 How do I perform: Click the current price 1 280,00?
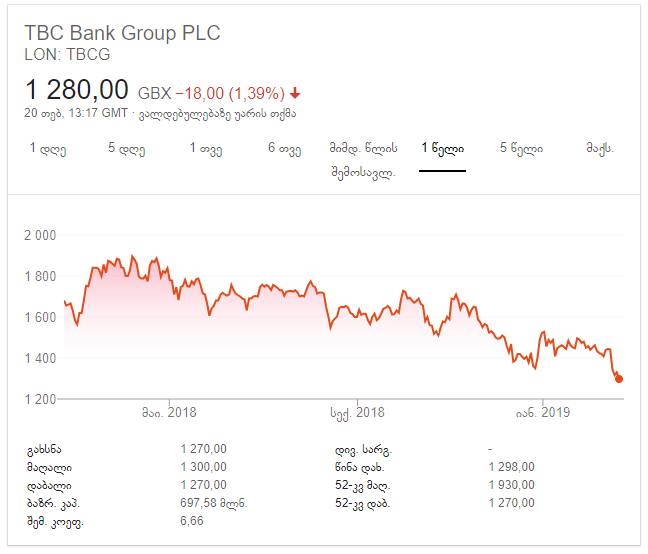77,89
